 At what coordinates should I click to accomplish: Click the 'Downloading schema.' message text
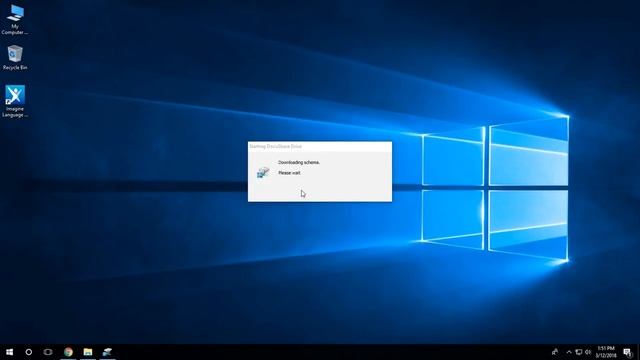(299, 162)
